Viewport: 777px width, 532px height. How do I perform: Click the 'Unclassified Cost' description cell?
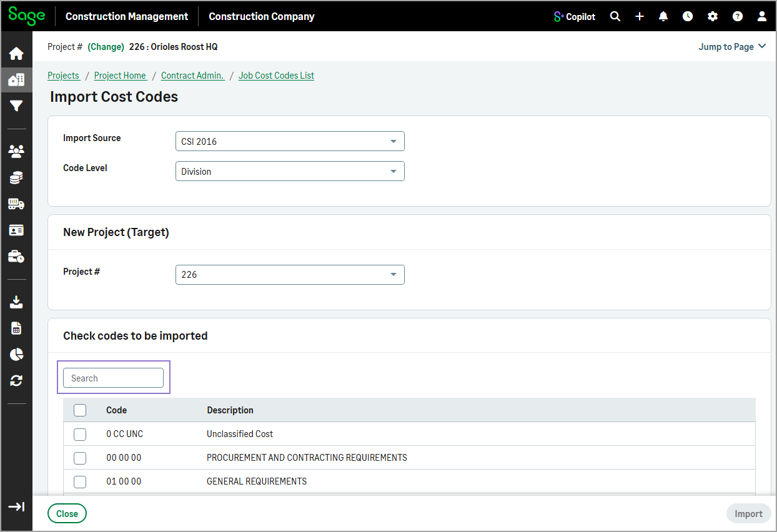point(240,434)
